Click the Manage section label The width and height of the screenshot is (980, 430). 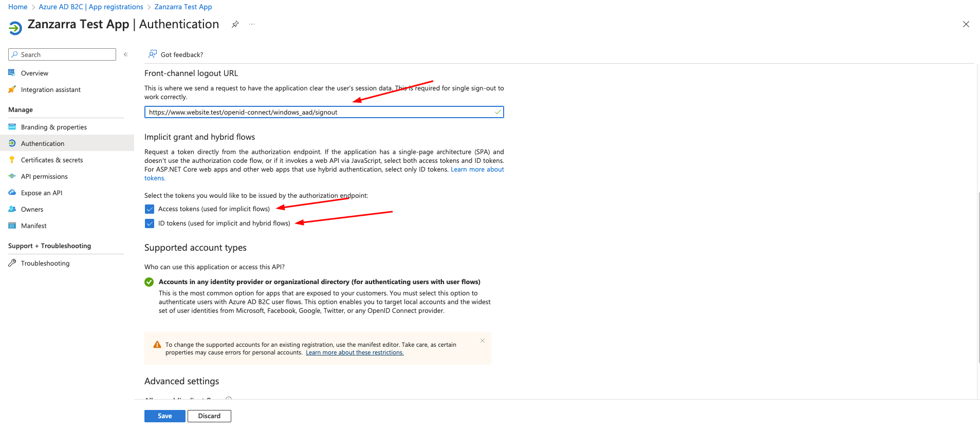click(x=21, y=110)
